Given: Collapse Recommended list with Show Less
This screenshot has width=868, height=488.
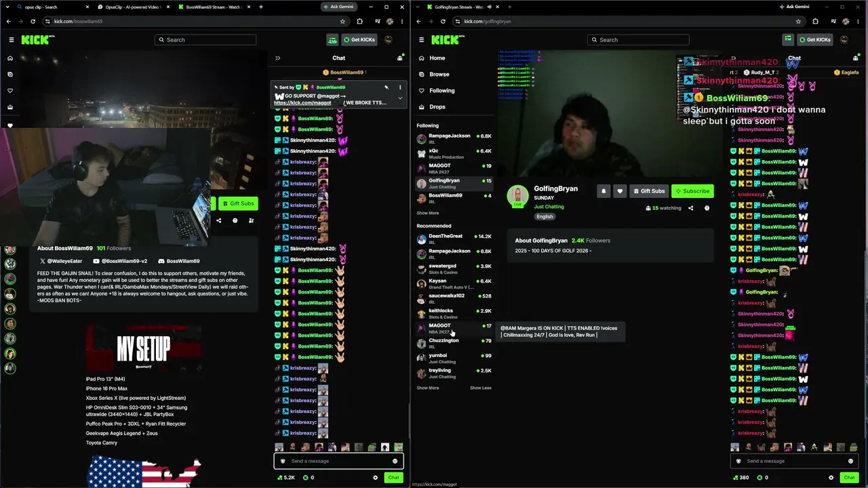Looking at the screenshot, I should coord(481,388).
